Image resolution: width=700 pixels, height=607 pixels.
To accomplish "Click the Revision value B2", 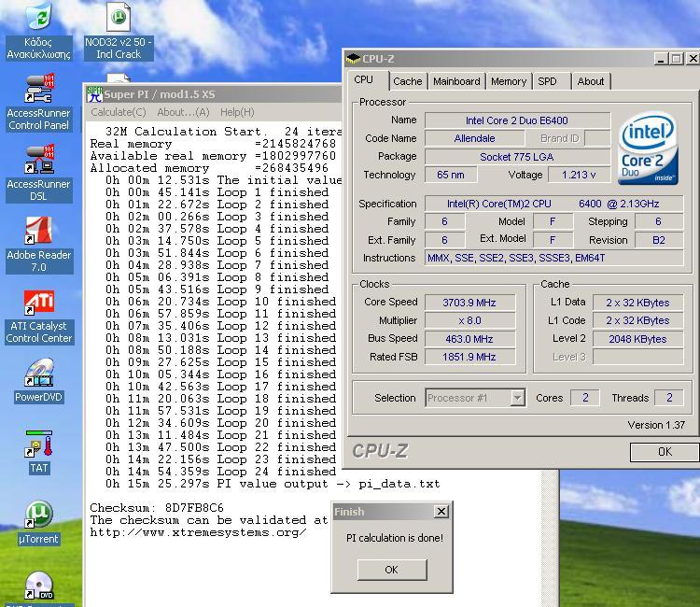I will 659,240.
